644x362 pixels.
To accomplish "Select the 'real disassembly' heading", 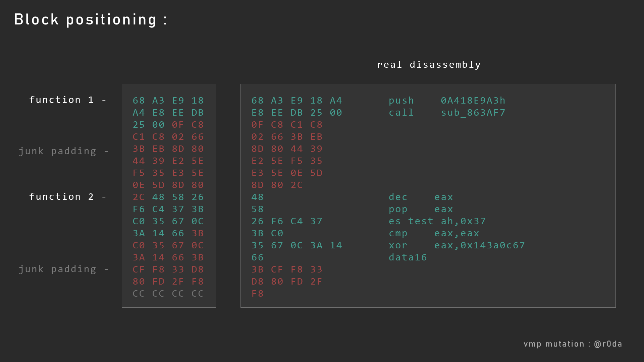I will coord(429,65).
